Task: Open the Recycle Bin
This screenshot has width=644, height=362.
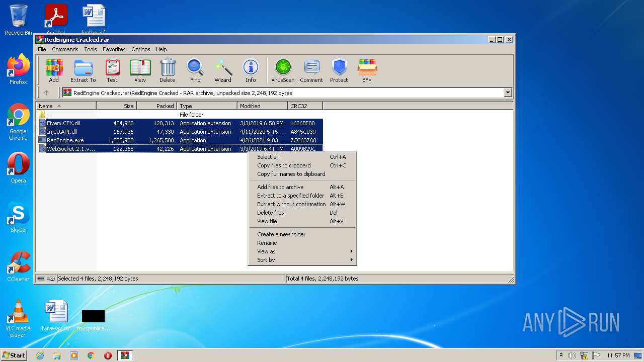Action: point(18,20)
